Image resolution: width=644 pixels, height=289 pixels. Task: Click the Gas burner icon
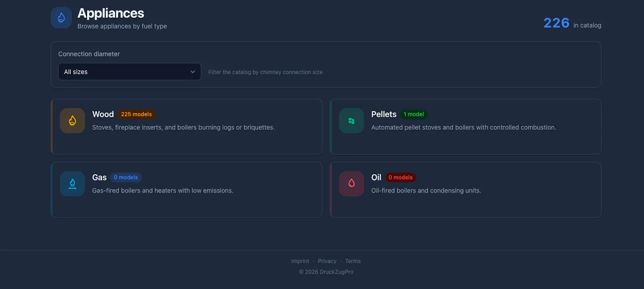click(72, 184)
